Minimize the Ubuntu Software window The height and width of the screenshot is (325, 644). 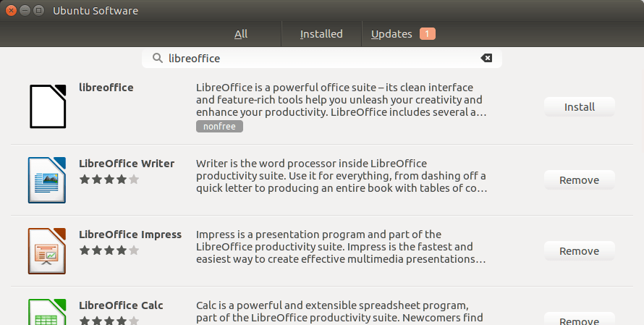point(25,11)
